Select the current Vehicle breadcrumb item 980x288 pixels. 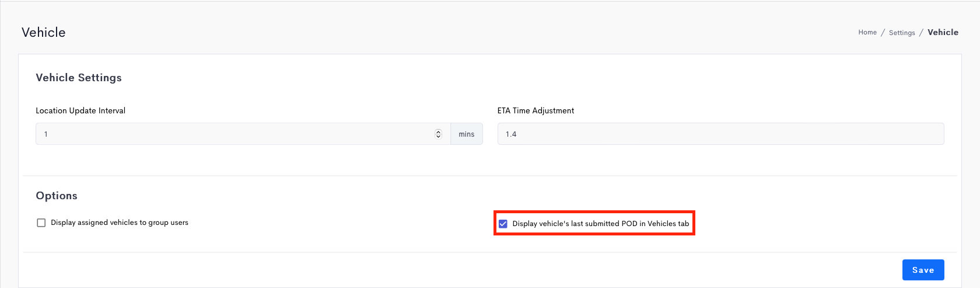943,32
